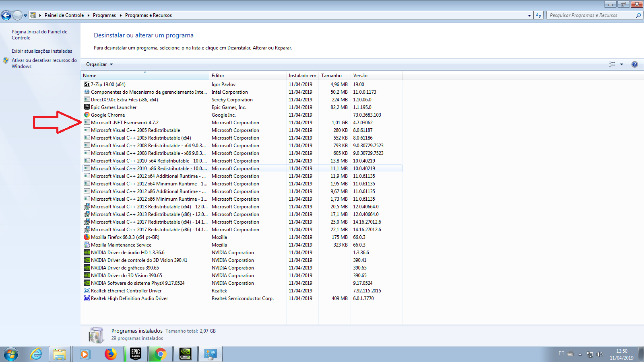
Task: Click the Mozilla Maintenance Service icon
Action: [x=87, y=245]
